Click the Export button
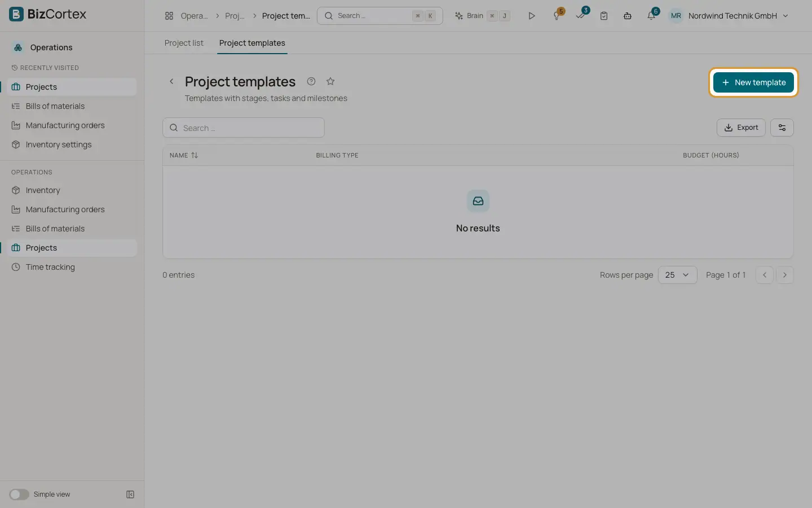The width and height of the screenshot is (812, 508). (x=741, y=128)
